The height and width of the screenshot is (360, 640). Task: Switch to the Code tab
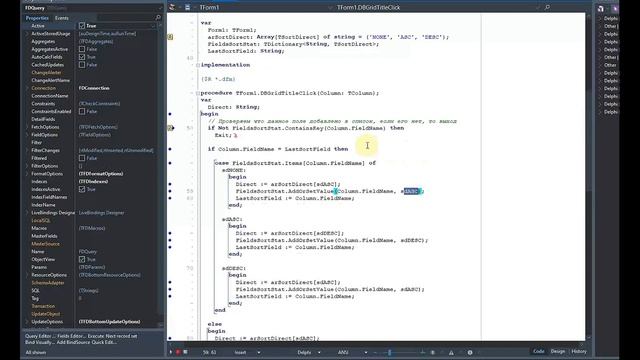(x=538, y=351)
